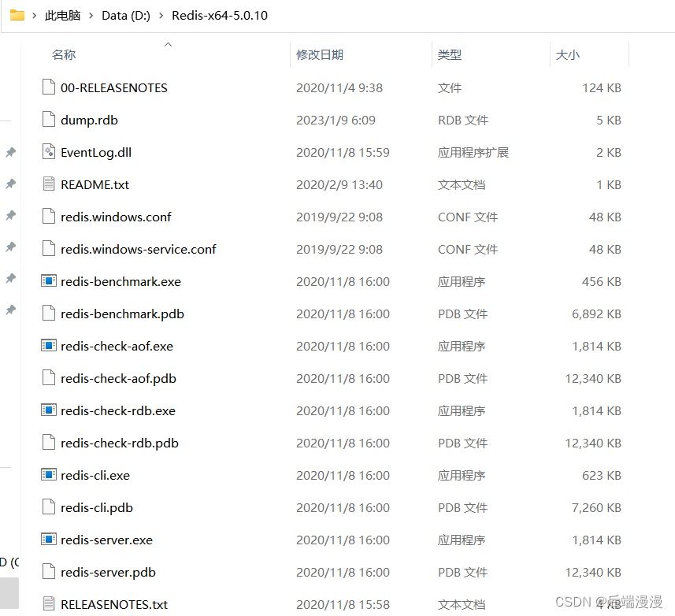Select the RELEASENOTES.txt document icon
The image size is (675, 616).
pos(49,603)
